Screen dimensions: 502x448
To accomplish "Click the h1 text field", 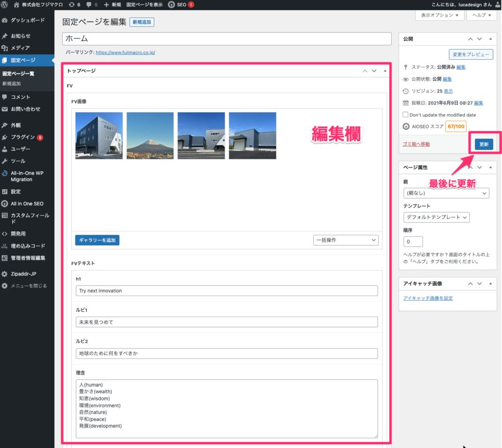I will [x=226, y=291].
